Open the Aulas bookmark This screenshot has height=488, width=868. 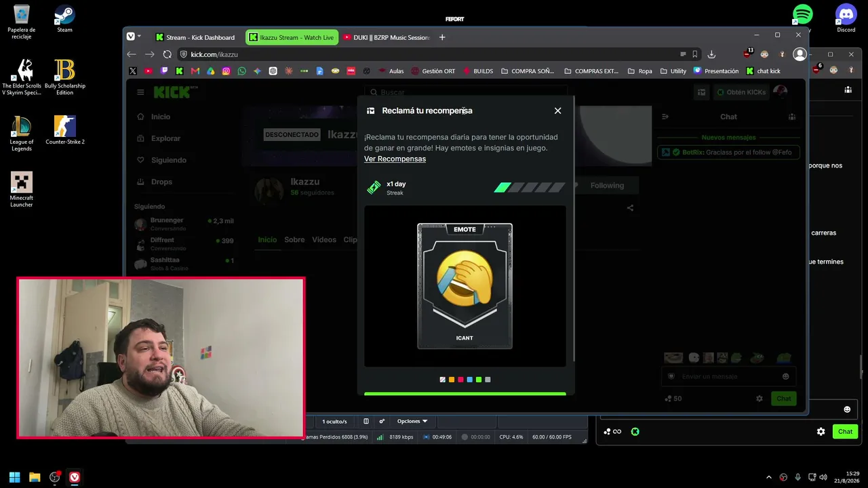(391, 71)
